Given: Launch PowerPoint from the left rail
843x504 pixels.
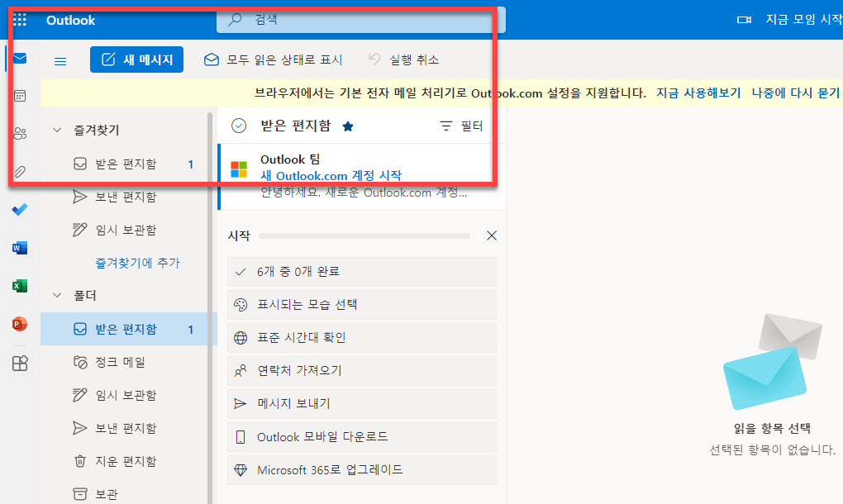Looking at the screenshot, I should click(x=20, y=324).
